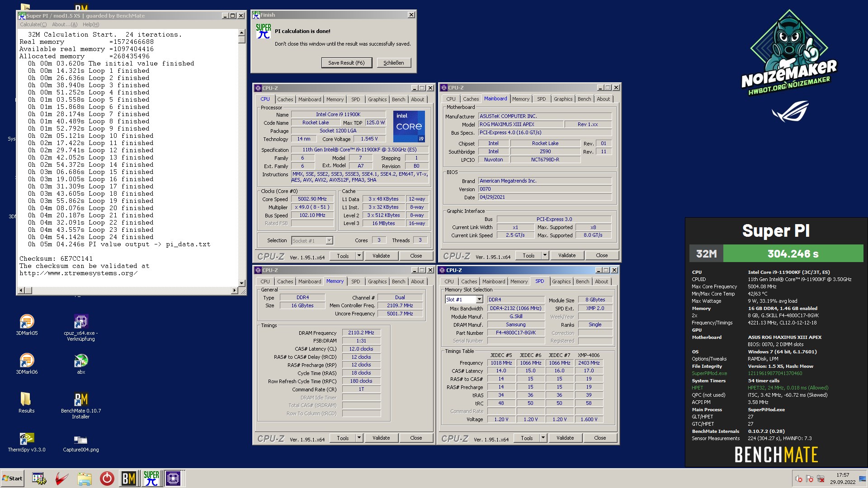
Task: Click Save Result (F6) button
Action: (346, 63)
